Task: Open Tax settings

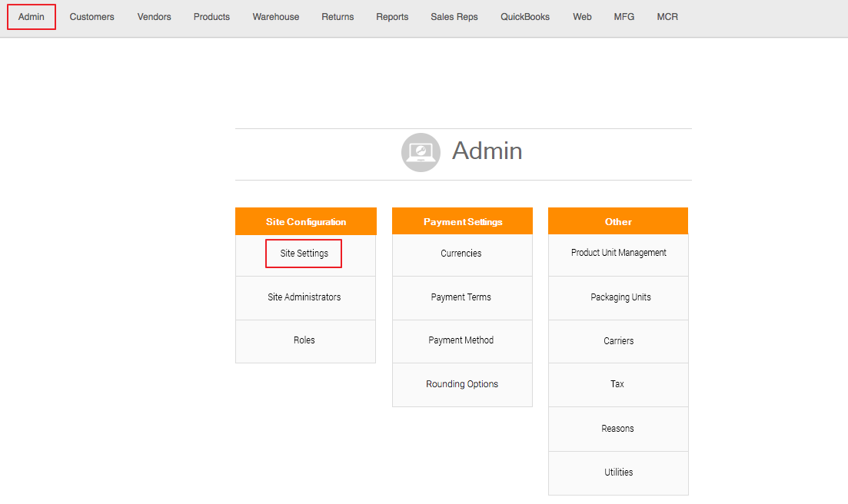Action: coord(617,384)
